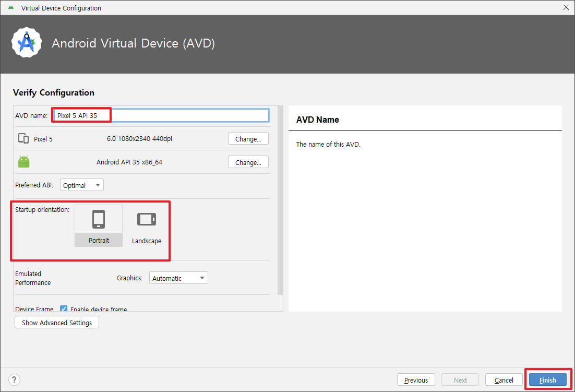Click the 'Verify Configuration' heading
The height and width of the screenshot is (392, 575).
[54, 92]
